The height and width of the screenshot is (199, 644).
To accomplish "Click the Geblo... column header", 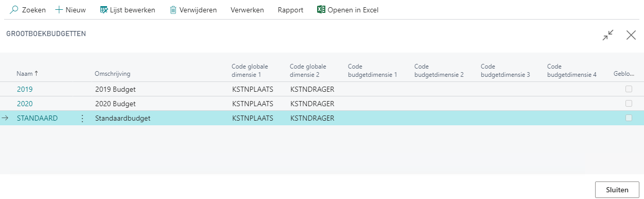I will coord(624,74).
